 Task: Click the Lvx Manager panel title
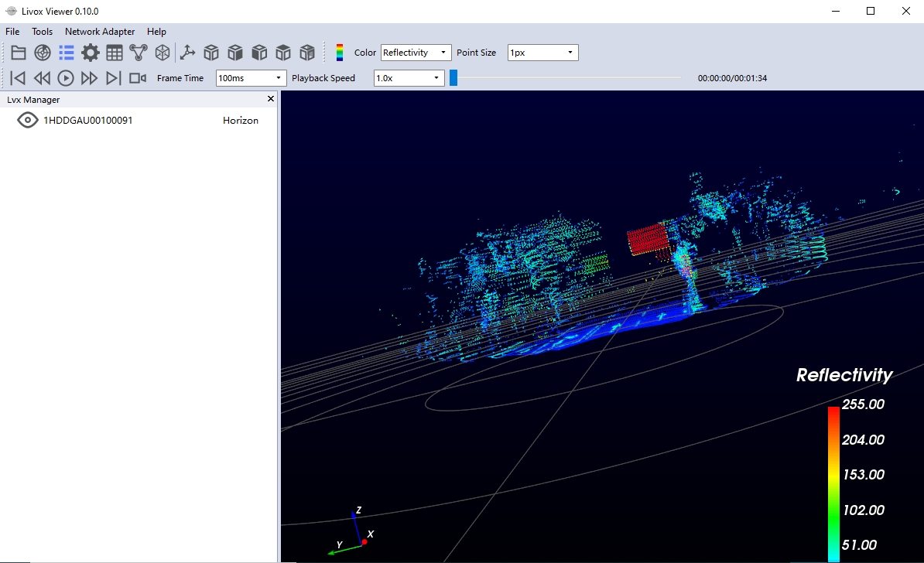tap(33, 100)
